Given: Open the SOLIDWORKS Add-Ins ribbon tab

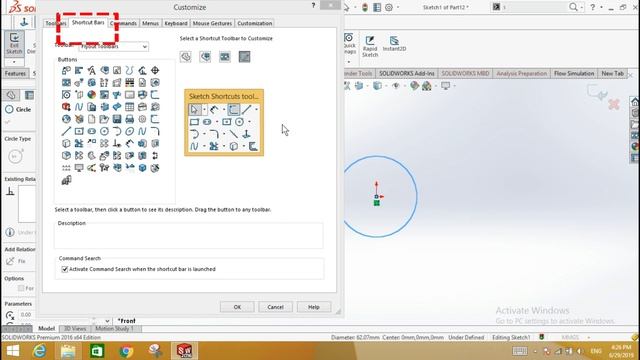Looking at the screenshot, I should pos(407,73).
